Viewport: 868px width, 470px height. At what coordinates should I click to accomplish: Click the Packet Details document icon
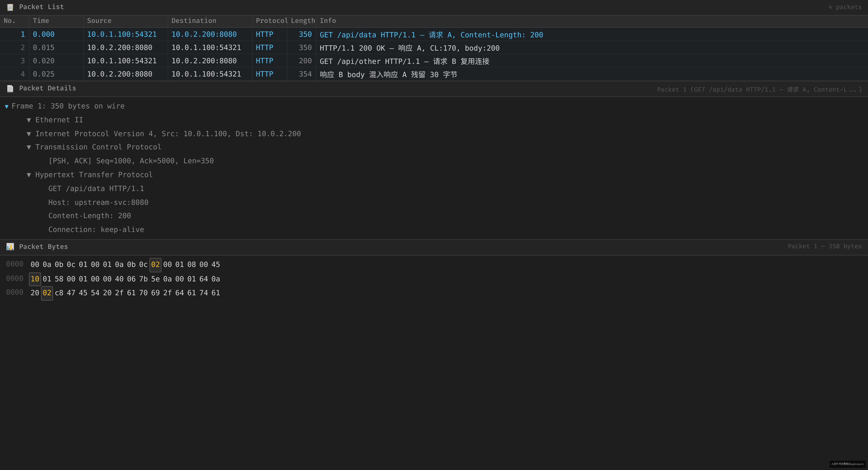(10, 88)
